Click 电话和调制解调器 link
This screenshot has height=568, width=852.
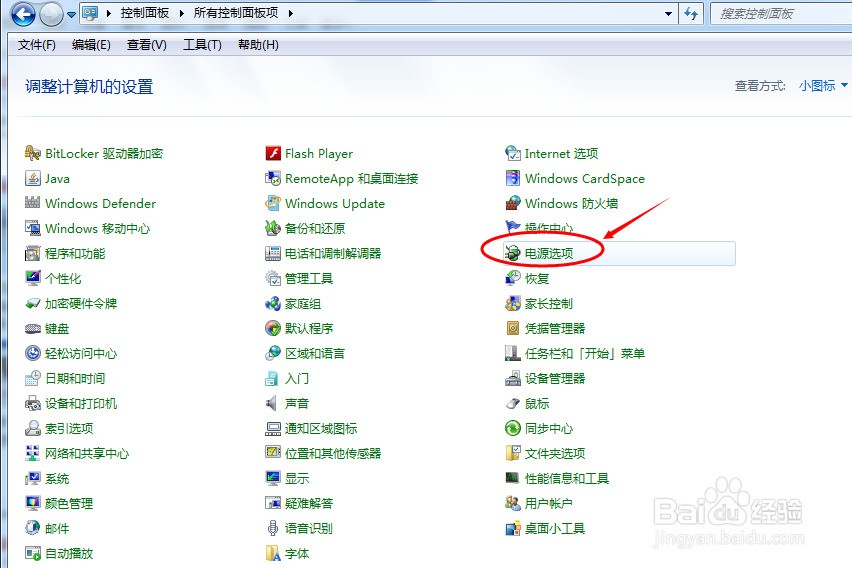pos(333,253)
